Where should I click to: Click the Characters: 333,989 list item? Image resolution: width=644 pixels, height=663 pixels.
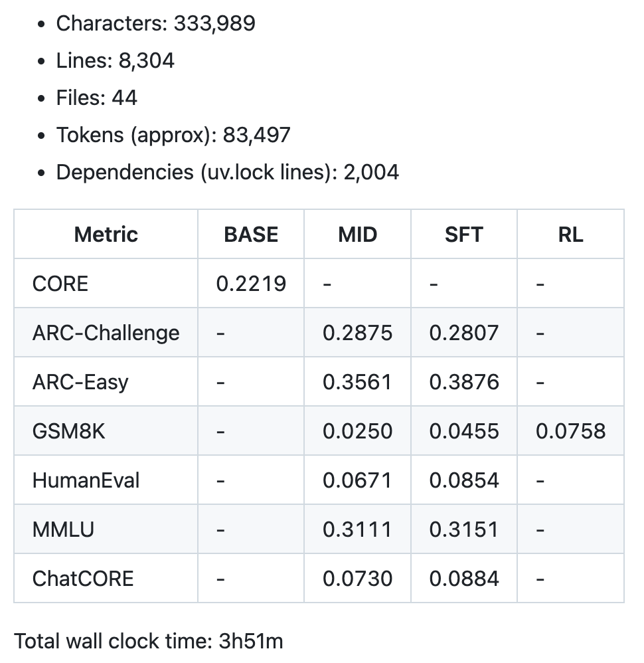tap(155, 23)
